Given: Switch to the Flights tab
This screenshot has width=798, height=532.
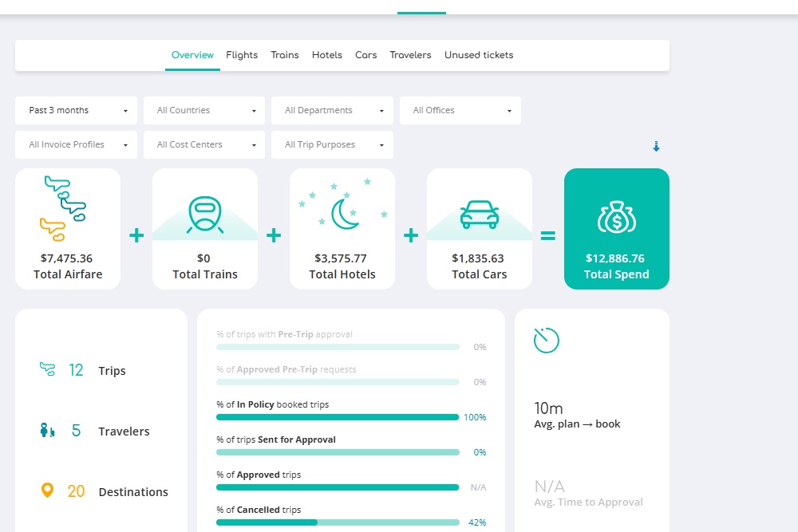Looking at the screenshot, I should click(242, 55).
